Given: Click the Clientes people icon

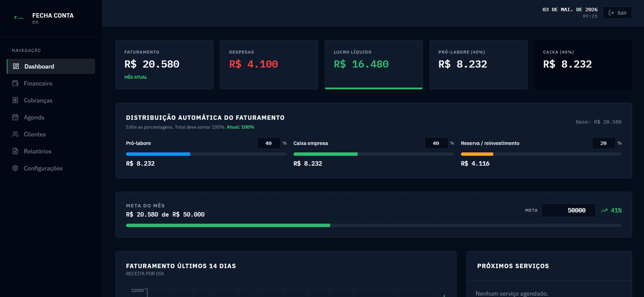Looking at the screenshot, I should click(x=15, y=134).
